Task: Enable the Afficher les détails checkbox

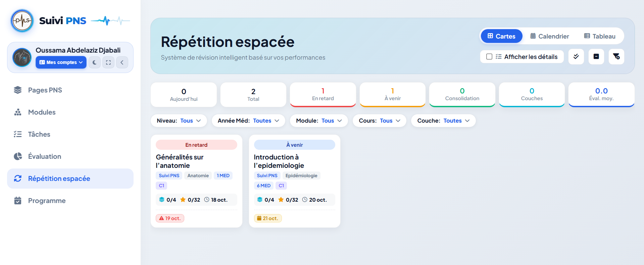Action: [x=489, y=57]
